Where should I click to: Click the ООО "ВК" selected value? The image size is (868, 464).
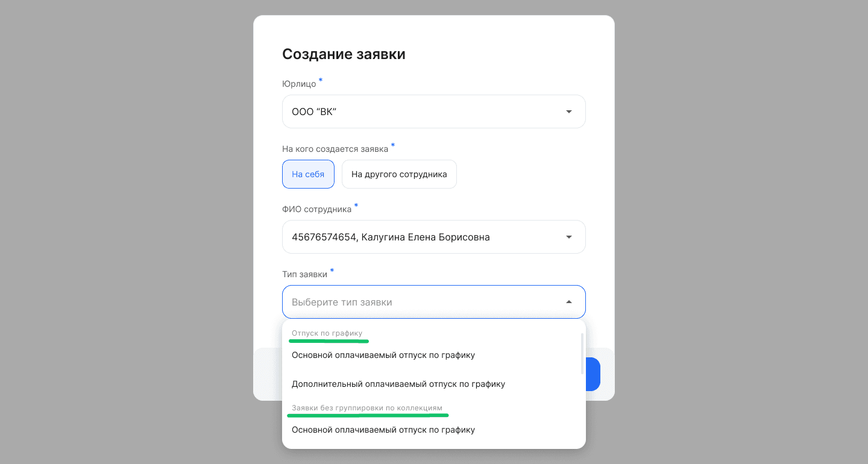point(314,111)
